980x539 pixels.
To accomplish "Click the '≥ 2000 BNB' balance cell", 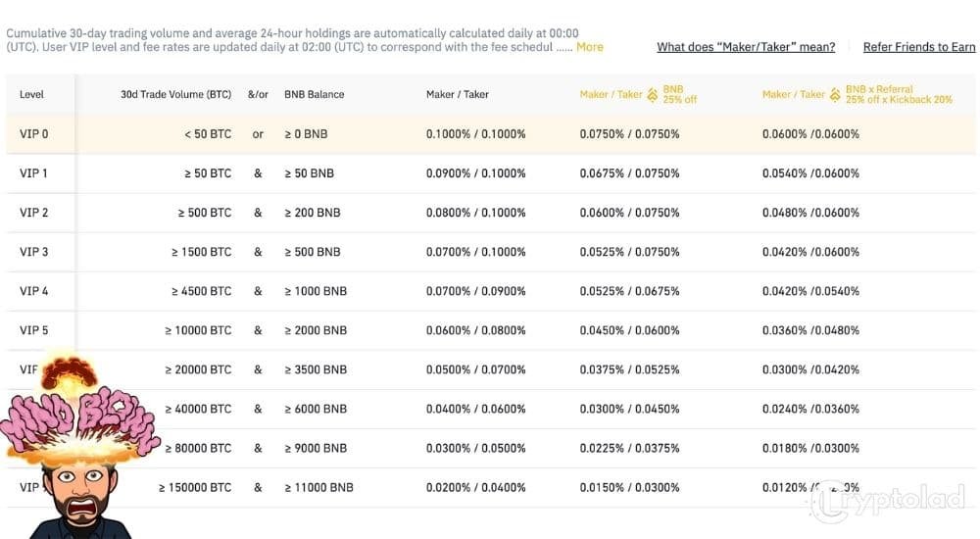I will click(316, 330).
